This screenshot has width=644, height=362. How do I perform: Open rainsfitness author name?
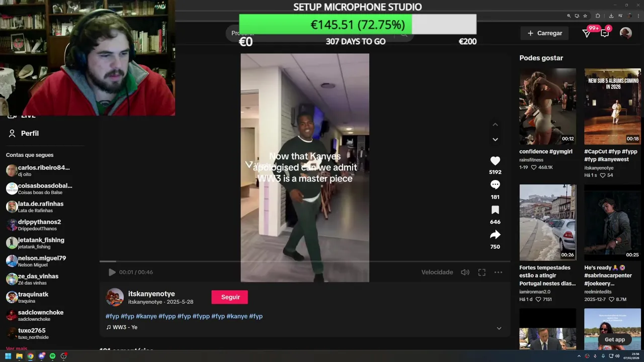pyautogui.click(x=532, y=160)
